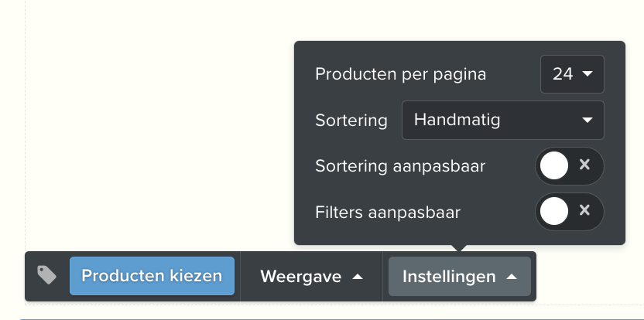644x320 pixels.
Task: Click the X icon on Filters aanpasbaar switch
Action: (x=584, y=210)
